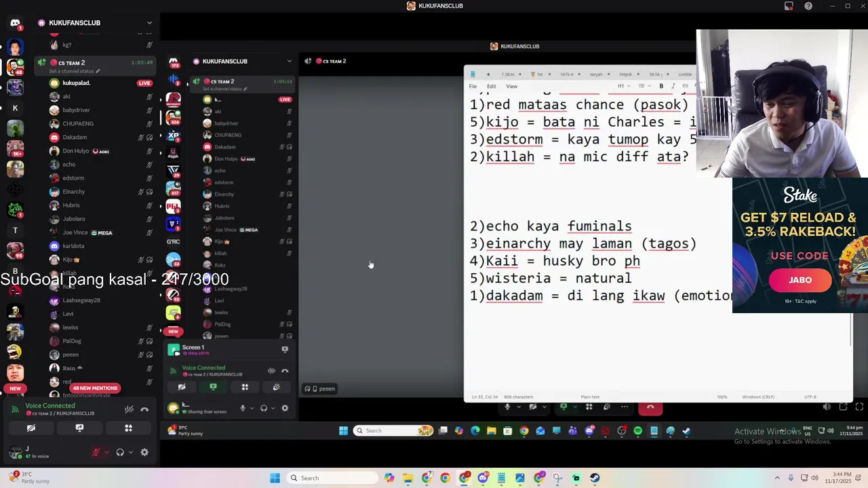This screenshot has width=868, height=488.
Task: Toggle noise suppression in outer voice panel
Action: pyautogui.click(x=129, y=409)
